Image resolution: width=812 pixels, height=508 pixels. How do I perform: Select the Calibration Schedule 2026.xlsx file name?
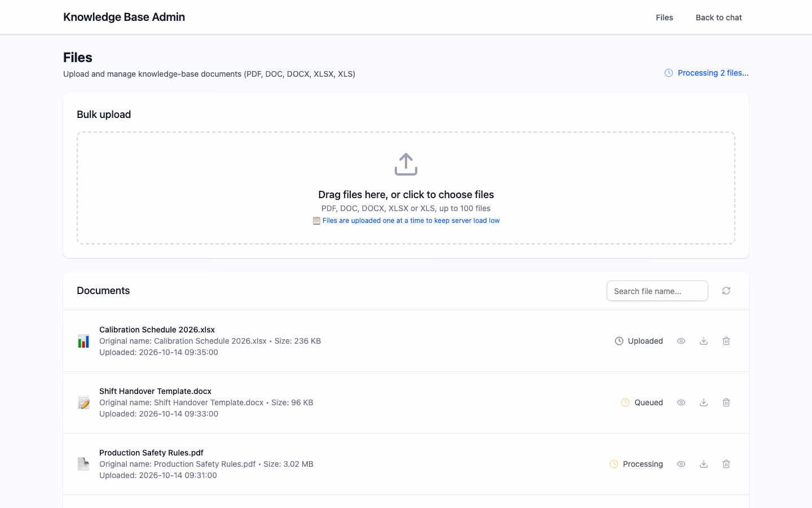point(157,330)
